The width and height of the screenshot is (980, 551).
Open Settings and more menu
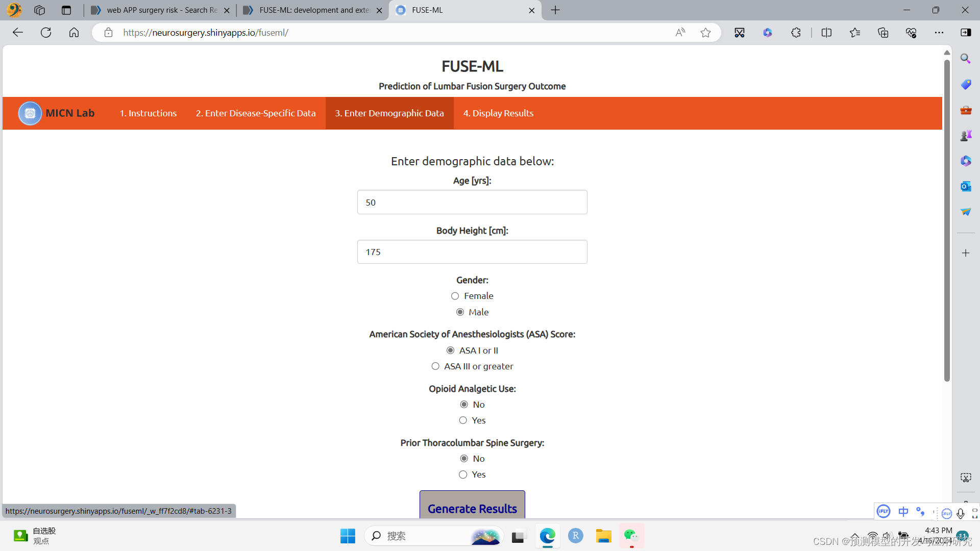click(x=939, y=33)
